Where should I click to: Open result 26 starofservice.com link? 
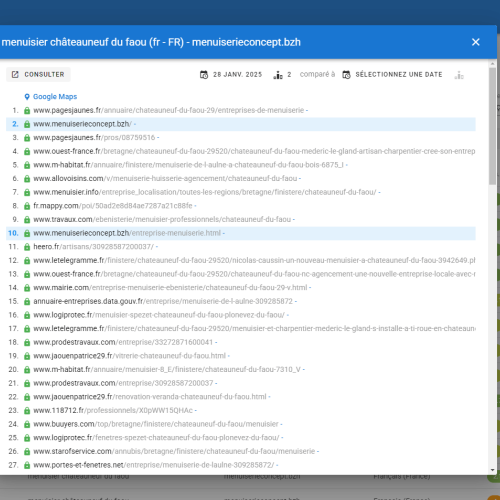click(174, 451)
